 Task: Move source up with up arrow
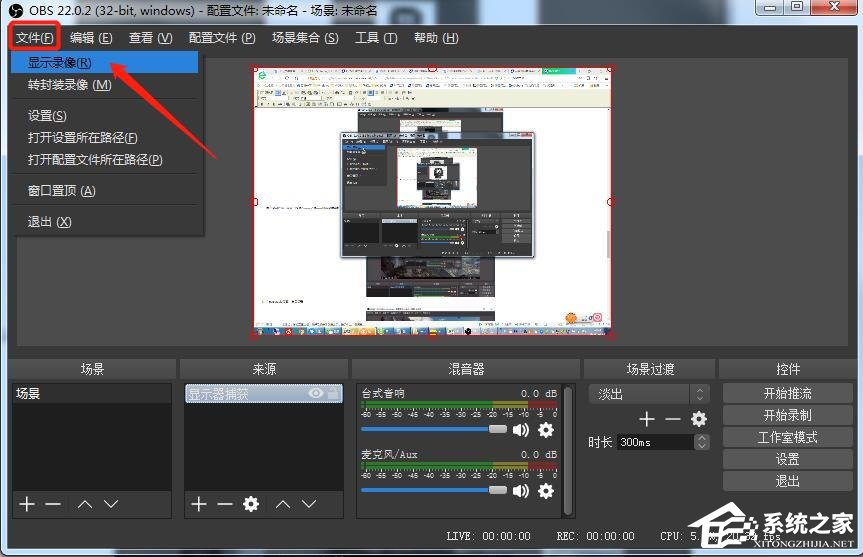[x=284, y=504]
